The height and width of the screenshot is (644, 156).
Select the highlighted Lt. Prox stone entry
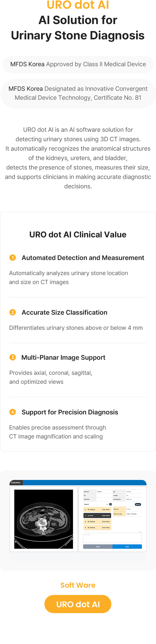tap(97, 516)
